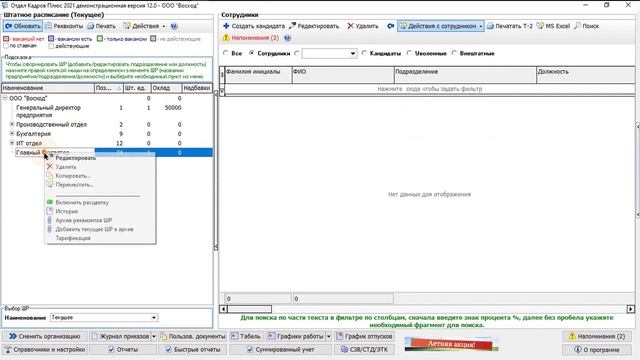This screenshot has height=360, width=640.
Task: Open Суммированный учет
Action: pyautogui.click(x=280, y=350)
